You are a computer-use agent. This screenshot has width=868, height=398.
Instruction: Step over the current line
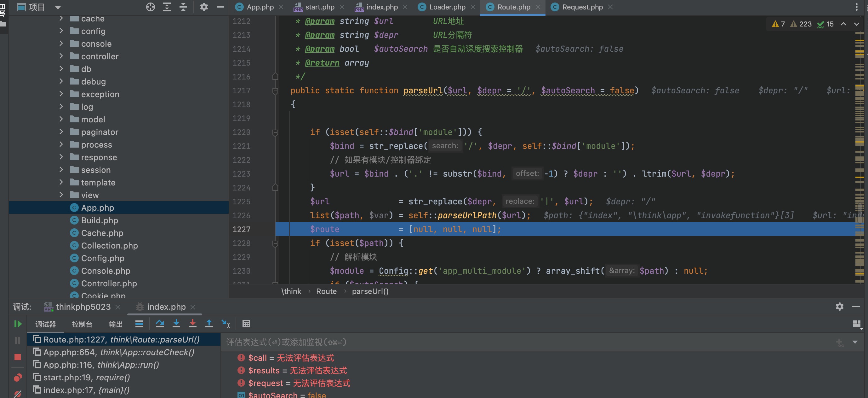click(x=160, y=324)
